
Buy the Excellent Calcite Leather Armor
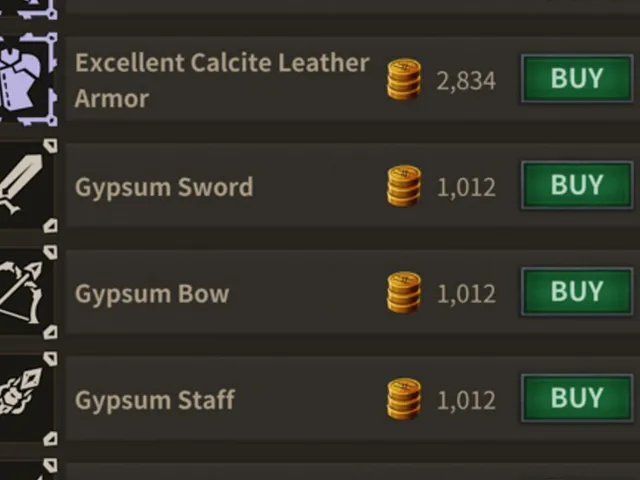coord(577,78)
